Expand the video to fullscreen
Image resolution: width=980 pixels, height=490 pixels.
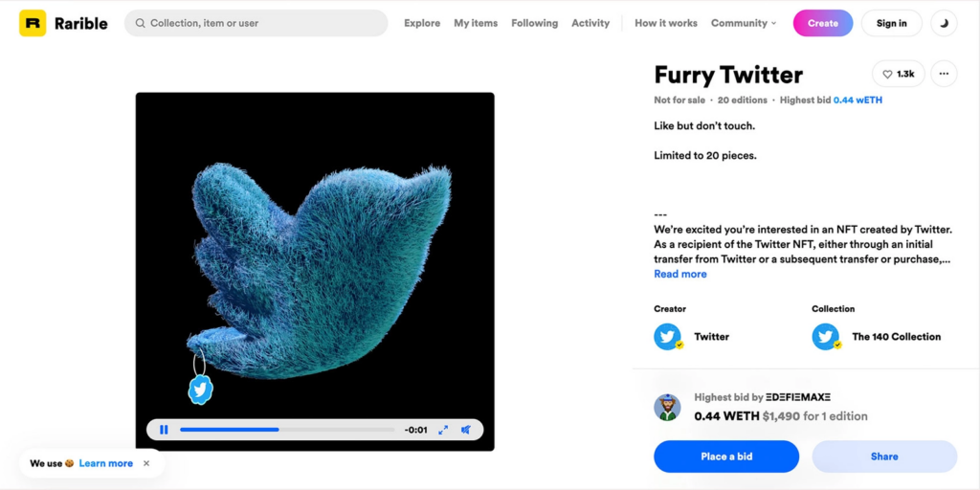coord(443,430)
